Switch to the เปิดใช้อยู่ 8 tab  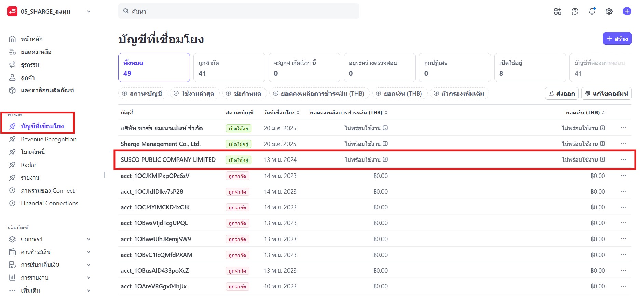[530, 68]
